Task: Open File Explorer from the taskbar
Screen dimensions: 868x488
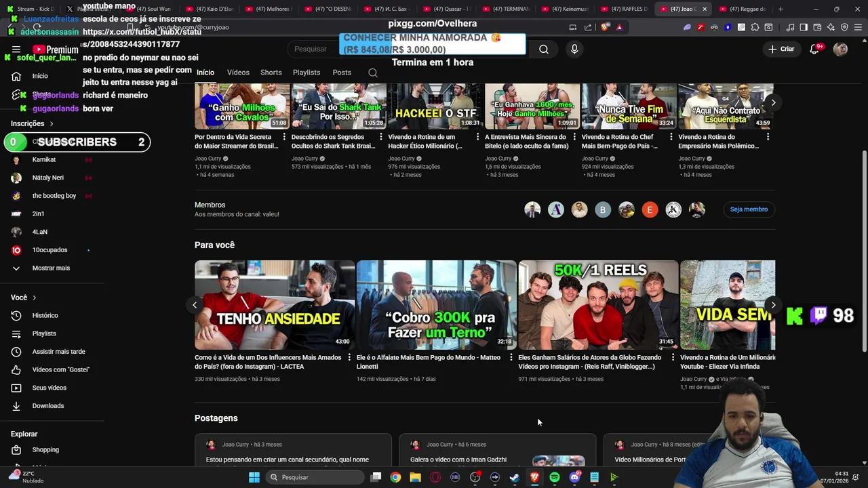Action: (x=415, y=477)
